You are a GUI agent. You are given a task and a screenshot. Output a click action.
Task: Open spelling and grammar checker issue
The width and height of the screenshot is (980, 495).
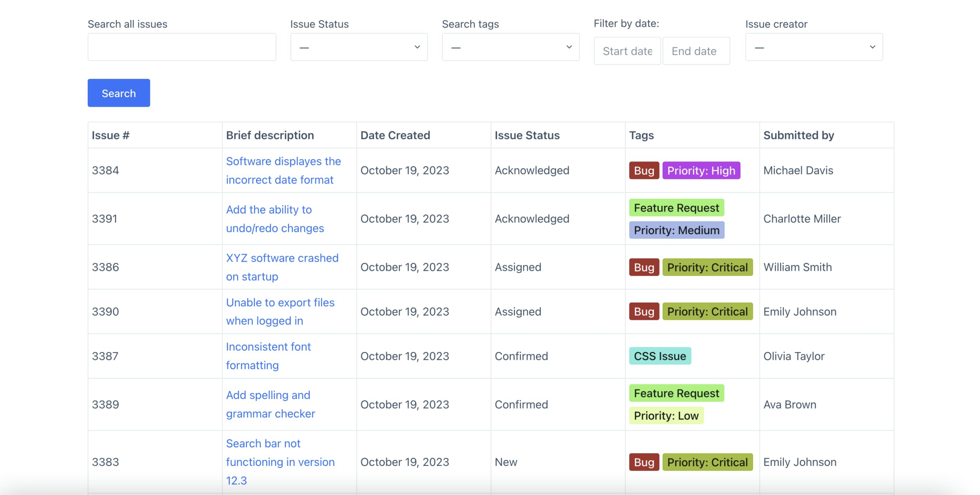(x=270, y=404)
